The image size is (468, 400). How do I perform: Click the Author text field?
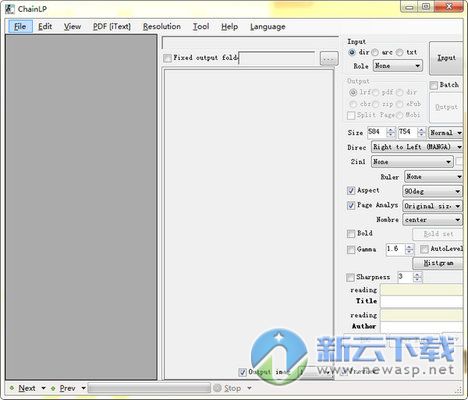tap(422, 327)
